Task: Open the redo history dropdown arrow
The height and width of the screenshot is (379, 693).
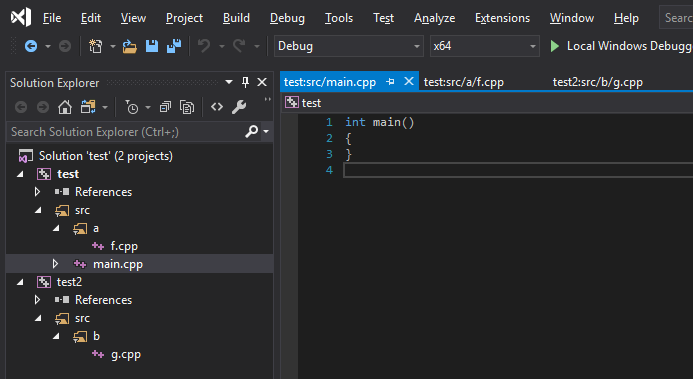Action: point(257,46)
